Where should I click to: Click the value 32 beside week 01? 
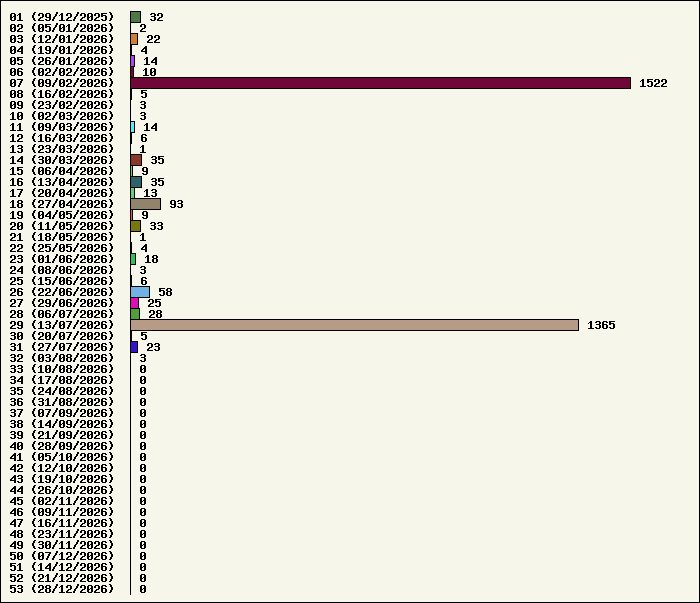tap(156, 17)
